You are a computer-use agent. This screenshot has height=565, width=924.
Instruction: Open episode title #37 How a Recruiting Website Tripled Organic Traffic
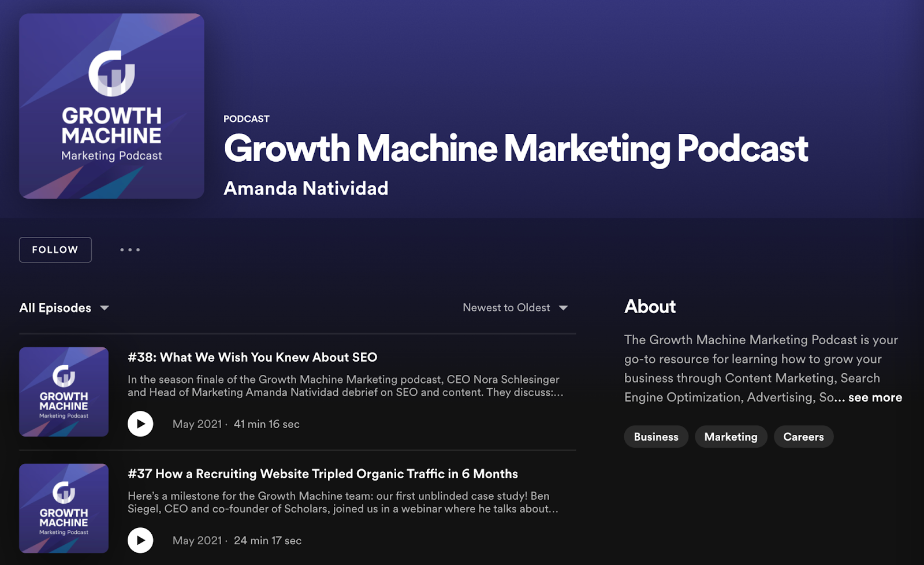pyautogui.click(x=323, y=474)
